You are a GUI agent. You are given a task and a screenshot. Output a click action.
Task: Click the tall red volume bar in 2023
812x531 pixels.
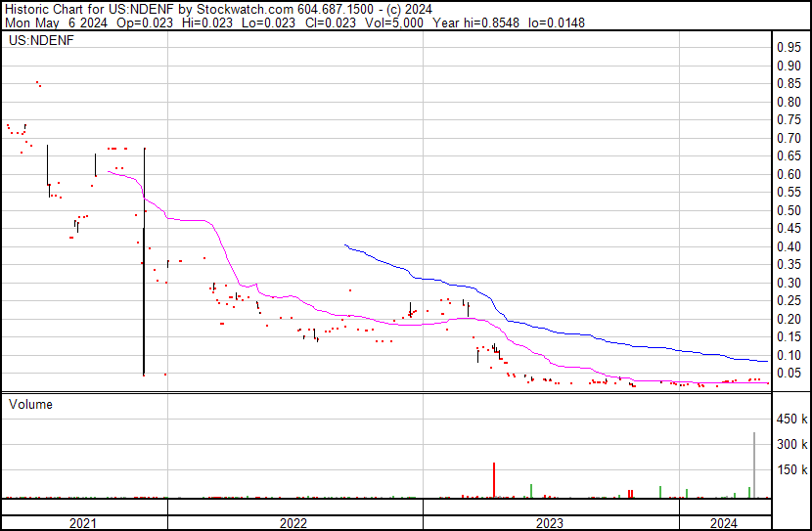pyautogui.click(x=494, y=480)
